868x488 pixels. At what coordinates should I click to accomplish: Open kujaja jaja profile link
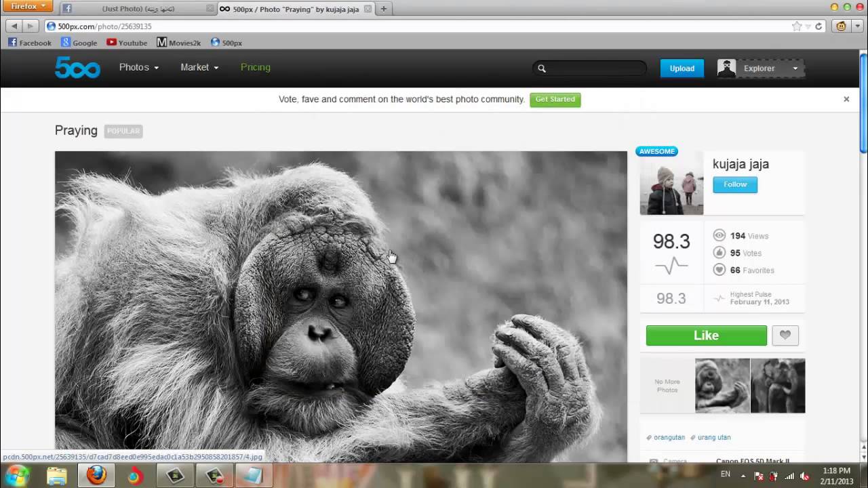tap(741, 164)
